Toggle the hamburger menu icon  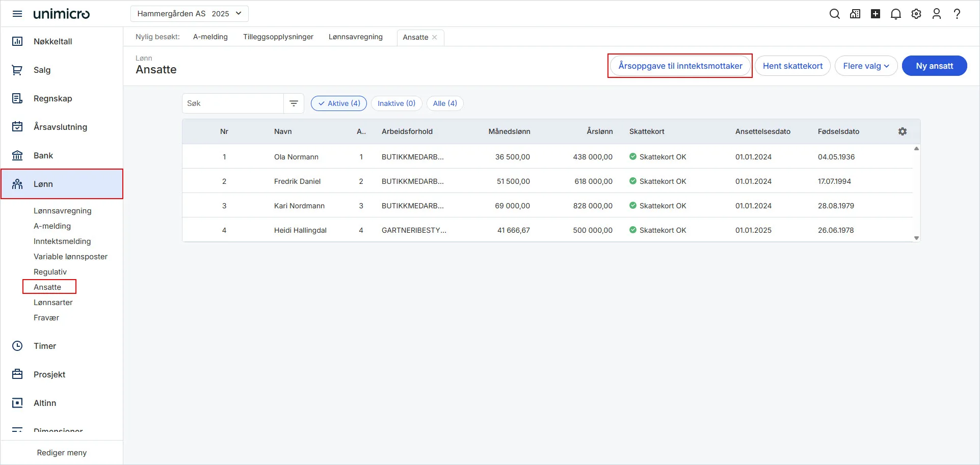tap(17, 14)
